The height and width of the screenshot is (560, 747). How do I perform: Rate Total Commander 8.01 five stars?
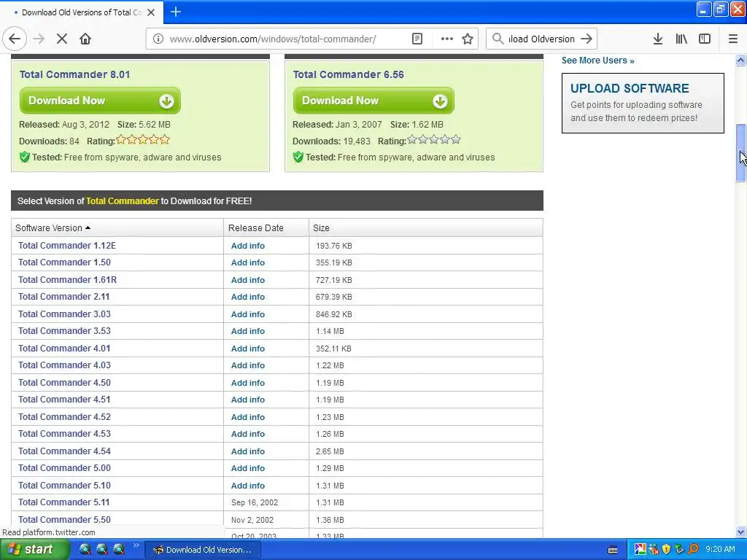(165, 140)
